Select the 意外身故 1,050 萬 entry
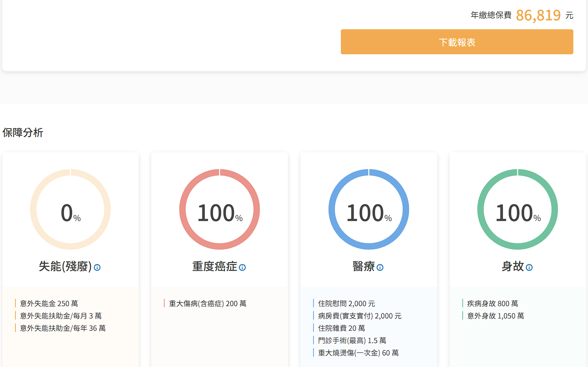588x367 pixels. [495, 316]
